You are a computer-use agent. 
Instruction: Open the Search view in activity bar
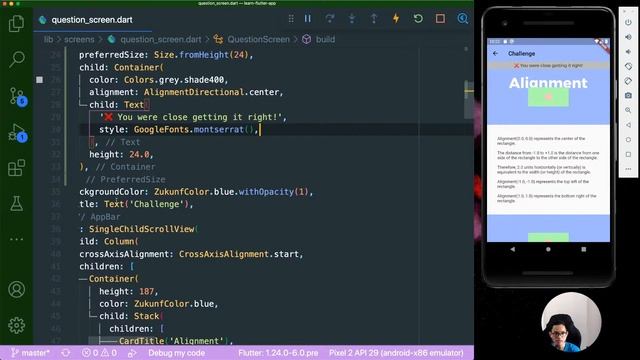pyautogui.click(x=16, y=59)
